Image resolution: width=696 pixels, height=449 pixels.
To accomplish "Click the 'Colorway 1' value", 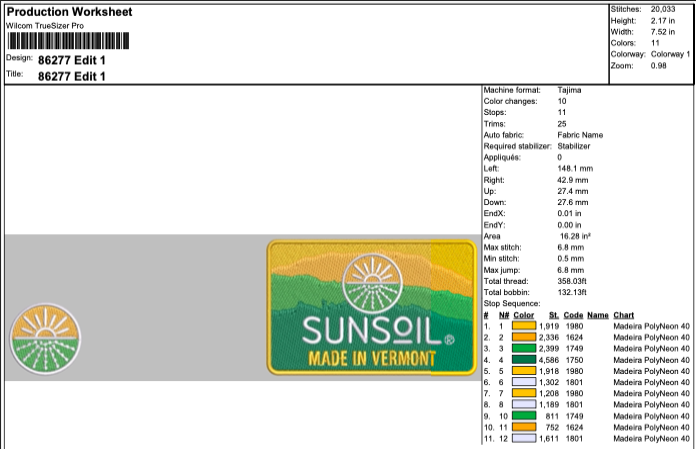I will [671, 54].
